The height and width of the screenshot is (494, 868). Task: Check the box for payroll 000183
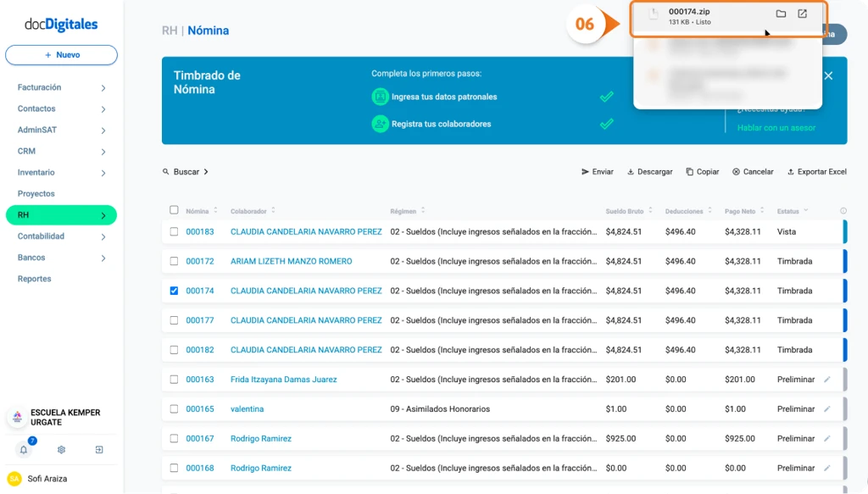[x=174, y=232]
